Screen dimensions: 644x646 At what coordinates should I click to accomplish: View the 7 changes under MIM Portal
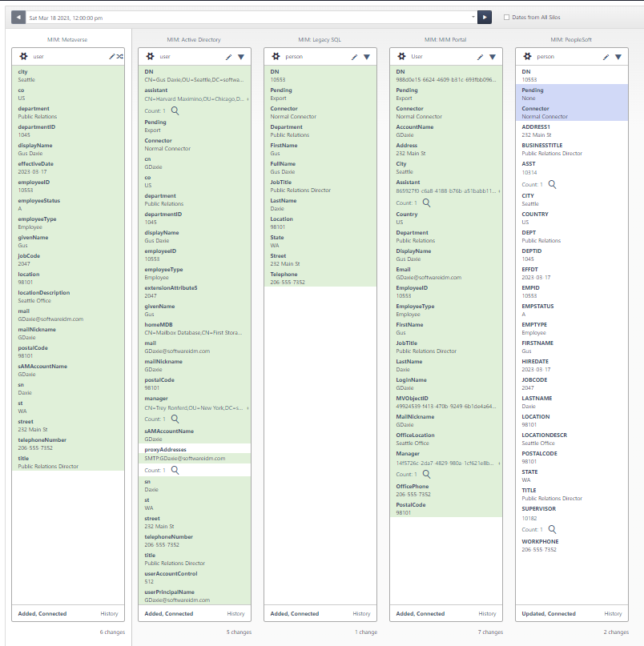click(491, 632)
